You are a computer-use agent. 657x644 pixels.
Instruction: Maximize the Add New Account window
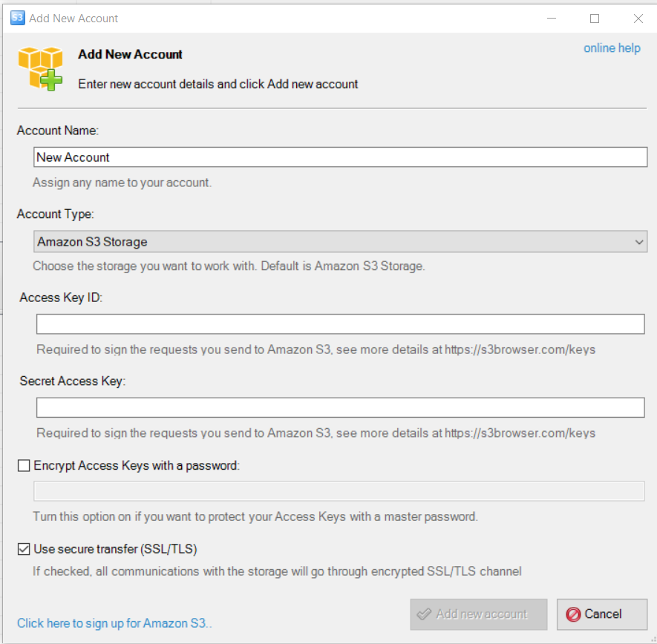595,19
